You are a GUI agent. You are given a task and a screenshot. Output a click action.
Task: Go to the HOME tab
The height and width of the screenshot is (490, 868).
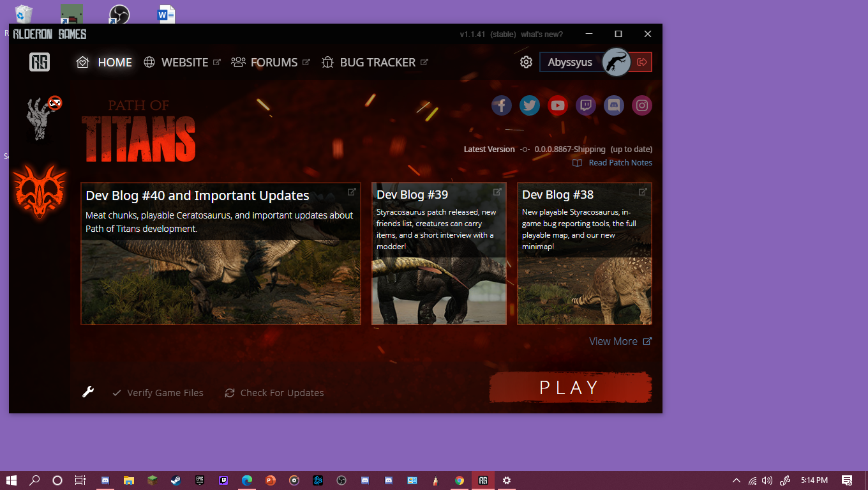click(104, 62)
